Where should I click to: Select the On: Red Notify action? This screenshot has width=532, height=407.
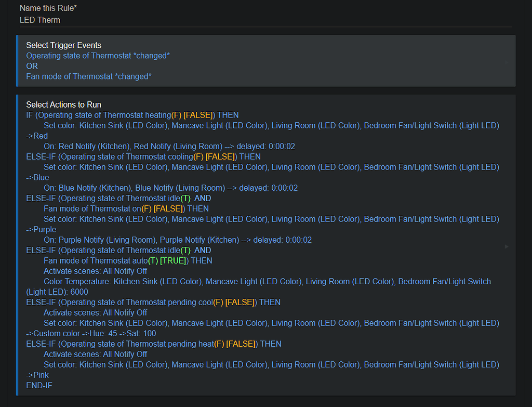[x=169, y=146]
